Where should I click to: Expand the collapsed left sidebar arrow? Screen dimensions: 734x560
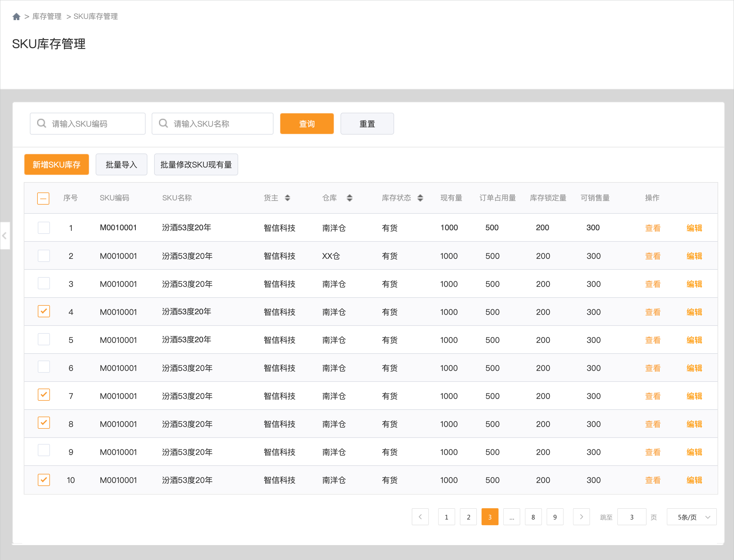(5, 236)
